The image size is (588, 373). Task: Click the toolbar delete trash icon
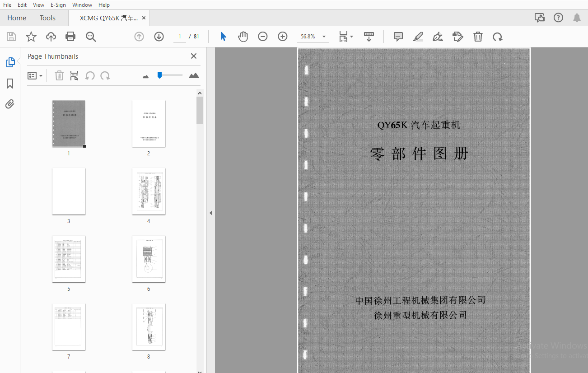[x=478, y=37]
